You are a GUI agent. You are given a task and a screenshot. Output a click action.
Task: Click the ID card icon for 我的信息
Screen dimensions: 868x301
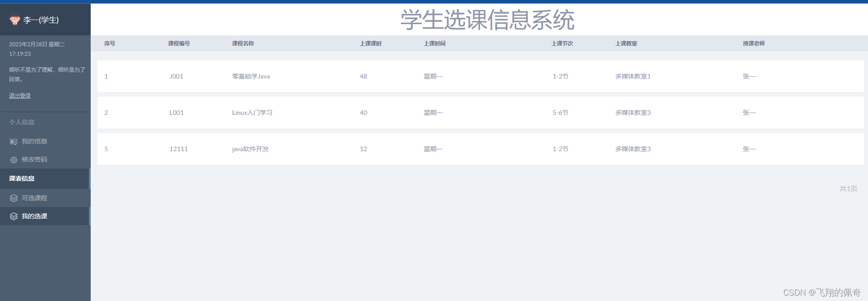click(x=14, y=142)
